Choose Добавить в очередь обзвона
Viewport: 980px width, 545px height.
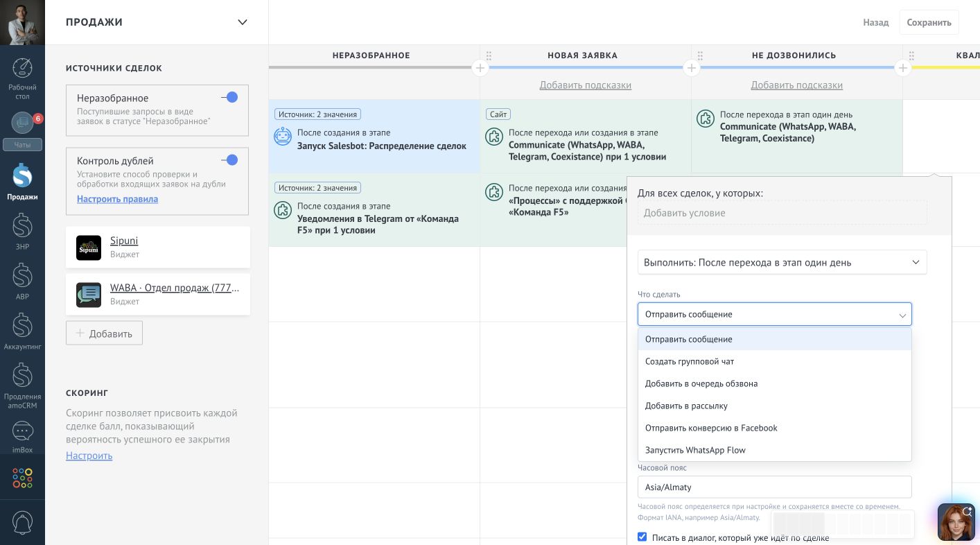coord(775,383)
